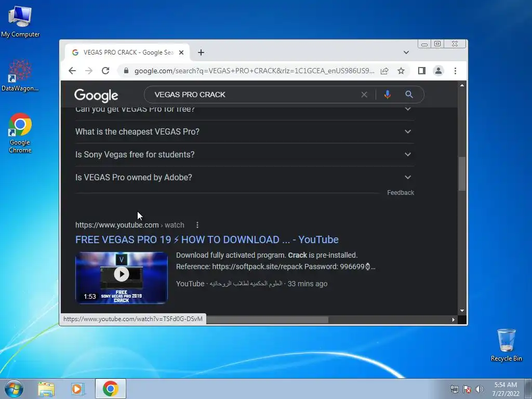
Task: Expand "Is VEGAS Pro owned by Adobe?"
Action: pyautogui.click(x=244, y=177)
